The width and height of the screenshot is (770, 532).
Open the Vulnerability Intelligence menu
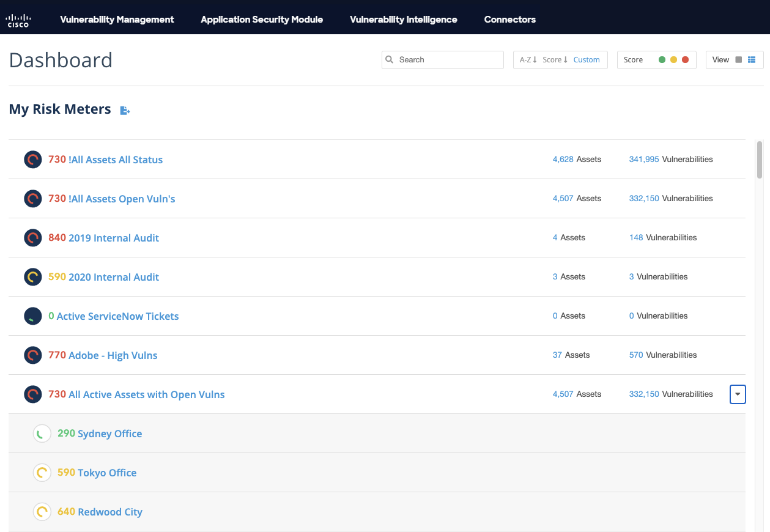pyautogui.click(x=403, y=19)
